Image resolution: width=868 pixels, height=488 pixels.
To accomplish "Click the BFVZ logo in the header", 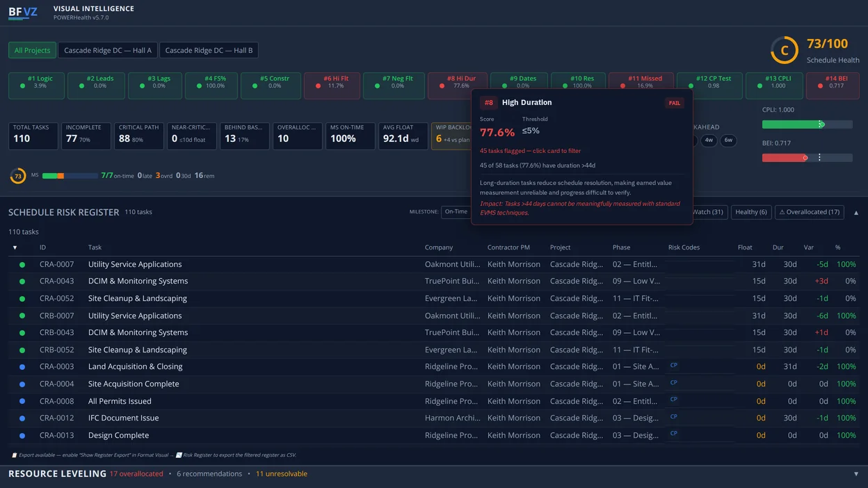I will [x=23, y=13].
